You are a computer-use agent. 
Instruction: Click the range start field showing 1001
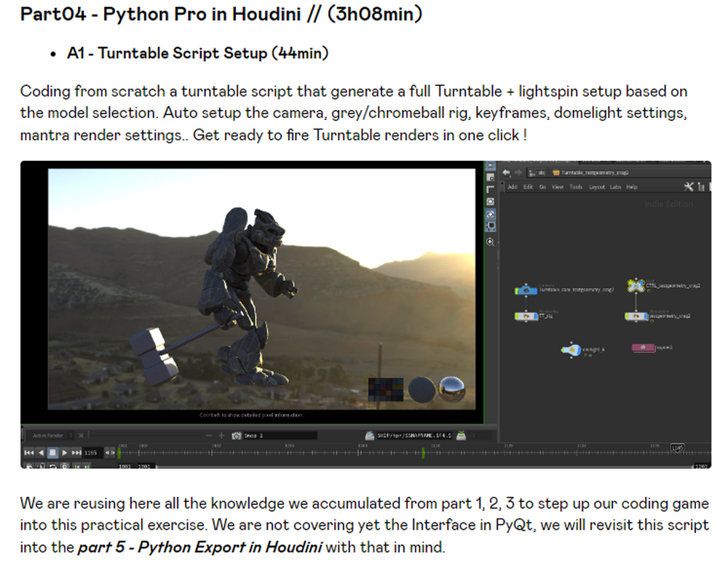[125, 466]
